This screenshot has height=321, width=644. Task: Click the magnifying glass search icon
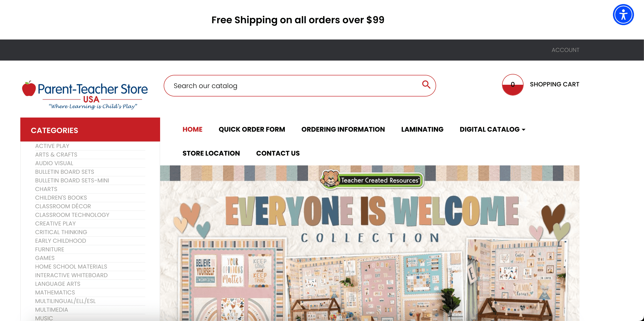[x=426, y=85]
